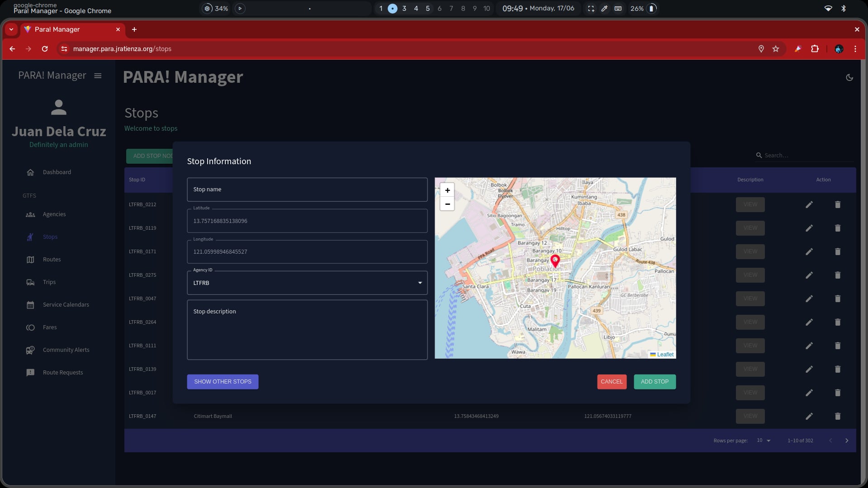Image resolution: width=868 pixels, height=488 pixels.
Task: Delete stop LTFRB_0119 with trash icon
Action: coord(837,228)
